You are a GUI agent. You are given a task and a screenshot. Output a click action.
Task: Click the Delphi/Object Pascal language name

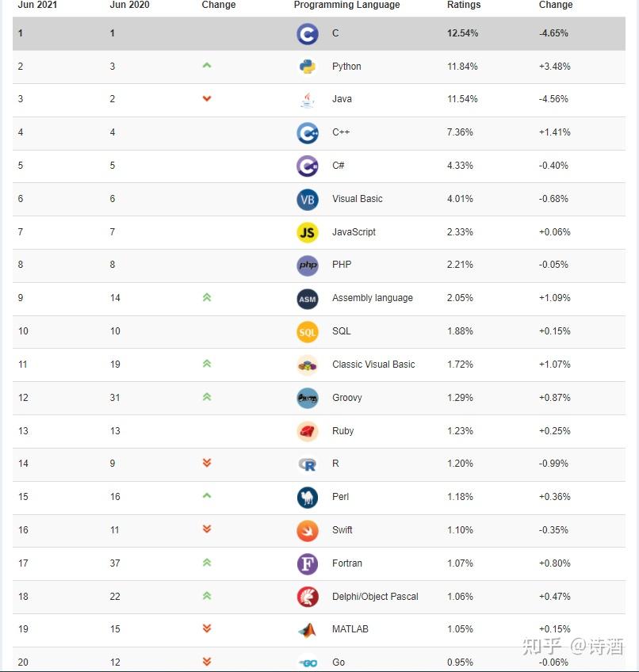[x=375, y=597]
